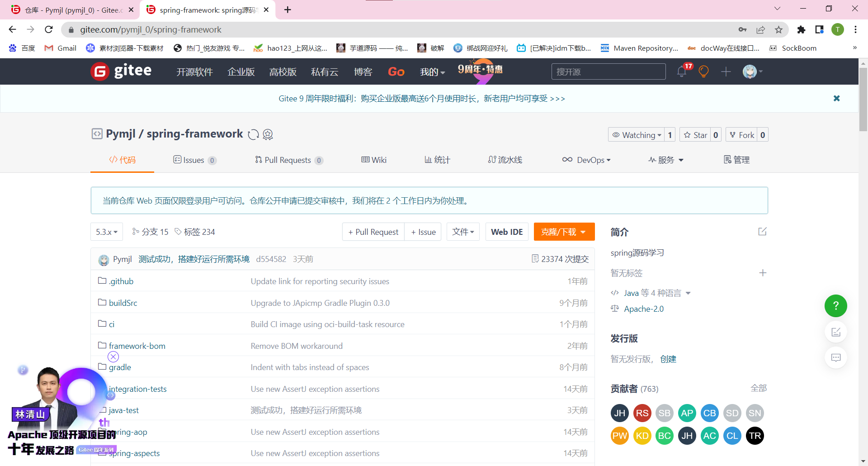Click the orange lightbulb icon in header
This screenshot has width=868, height=466.
pyautogui.click(x=703, y=71)
